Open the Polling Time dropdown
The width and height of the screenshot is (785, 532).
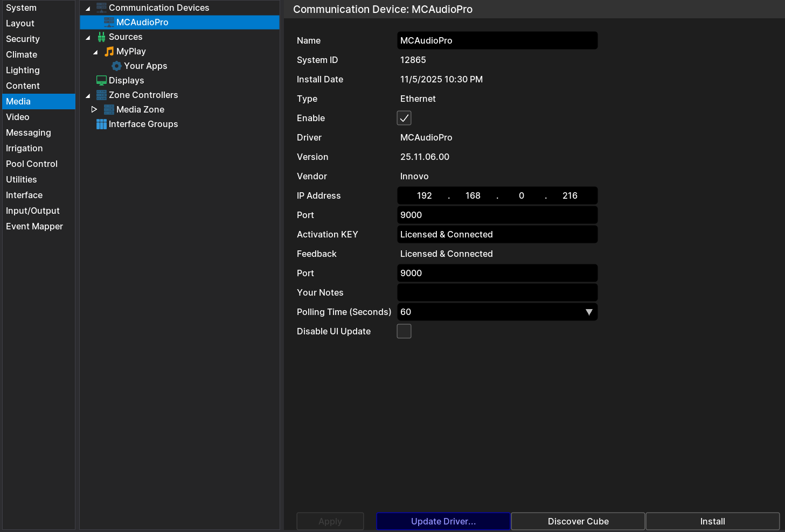pyautogui.click(x=588, y=312)
